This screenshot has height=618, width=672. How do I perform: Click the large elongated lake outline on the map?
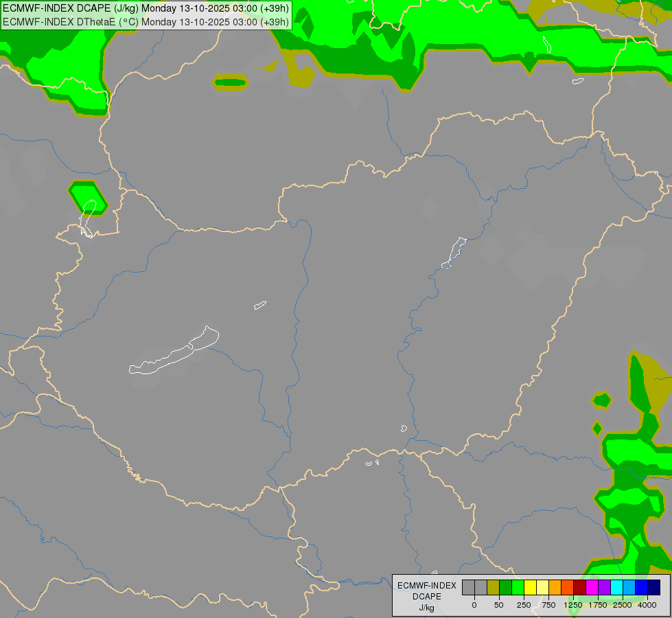tap(174, 352)
